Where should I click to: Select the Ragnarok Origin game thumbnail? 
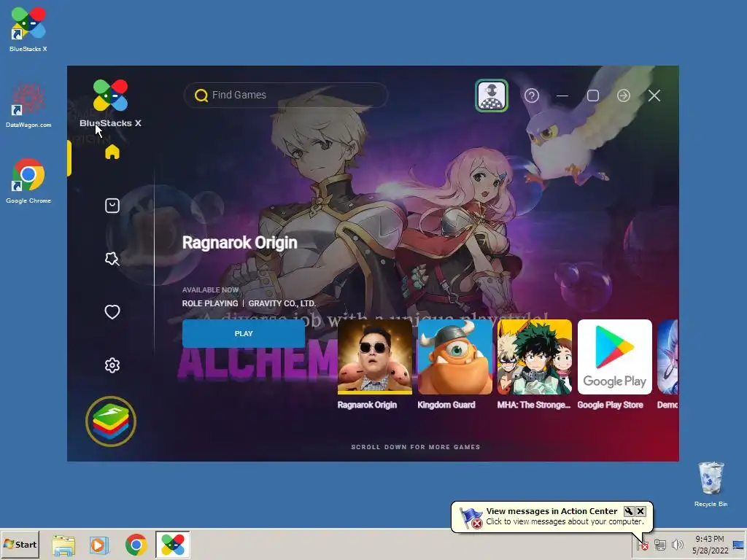[x=375, y=357]
